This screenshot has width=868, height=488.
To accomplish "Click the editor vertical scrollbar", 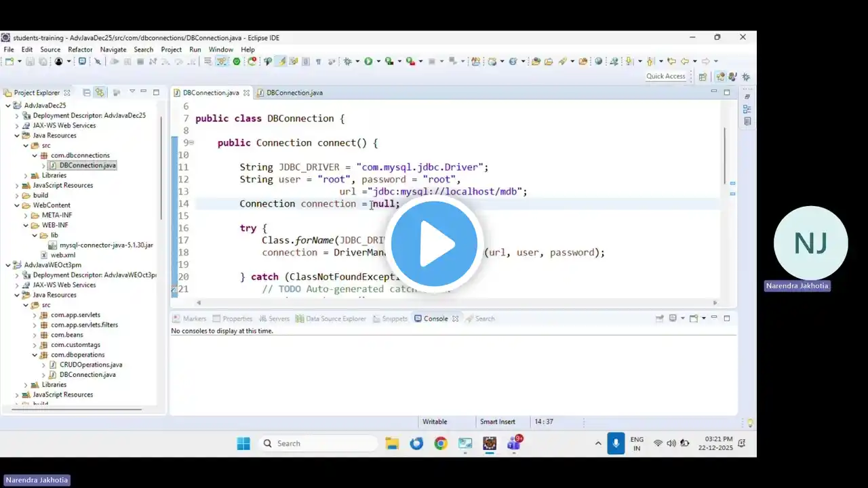I will point(725,156).
